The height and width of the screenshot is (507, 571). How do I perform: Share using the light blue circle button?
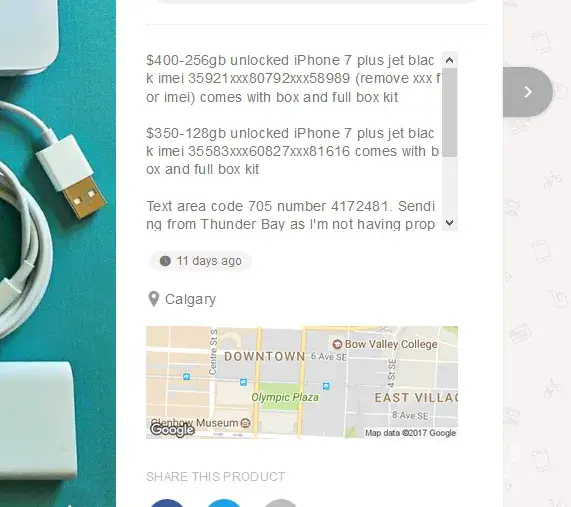[x=224, y=503]
